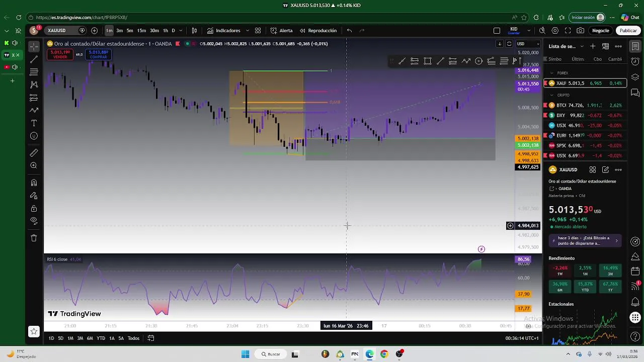Open Windows Start menu
The width and height of the screenshot is (644, 362).
245,354
